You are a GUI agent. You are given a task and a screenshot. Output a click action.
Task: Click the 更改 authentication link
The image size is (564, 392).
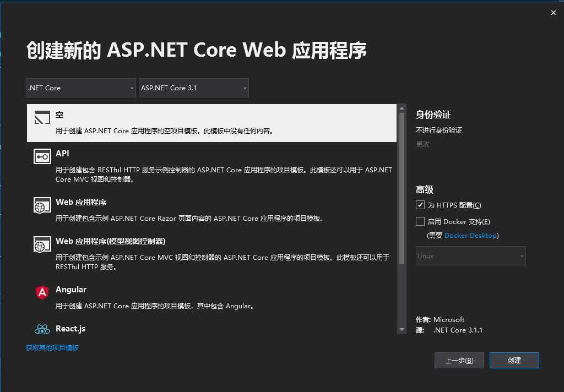pos(422,144)
